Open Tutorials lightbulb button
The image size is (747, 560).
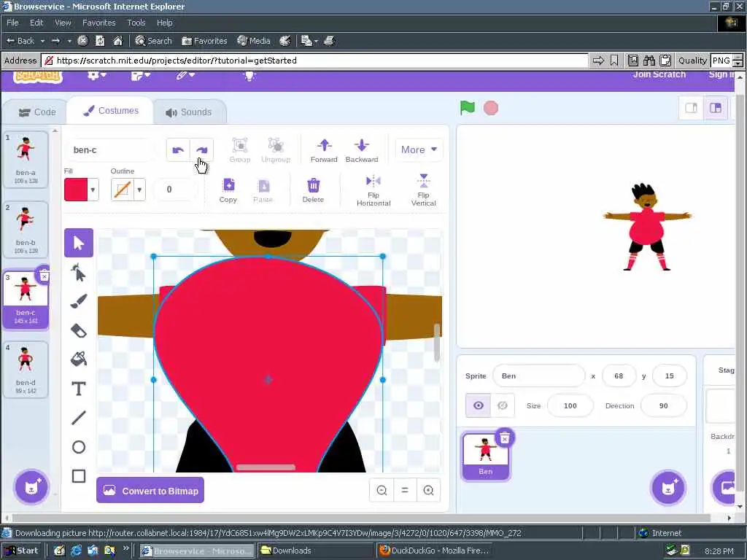click(x=249, y=75)
